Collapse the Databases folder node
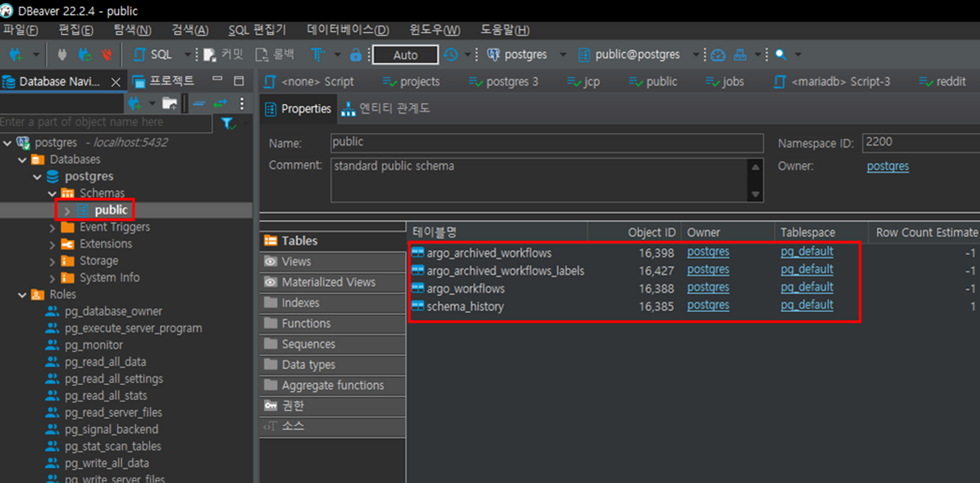This screenshot has width=980, height=483. 22,160
